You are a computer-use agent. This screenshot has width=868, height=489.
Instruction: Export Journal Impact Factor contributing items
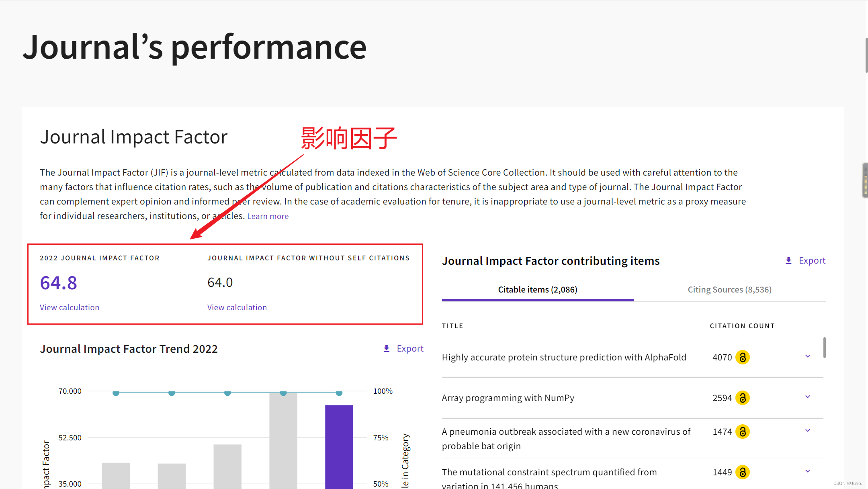pyautogui.click(x=812, y=260)
